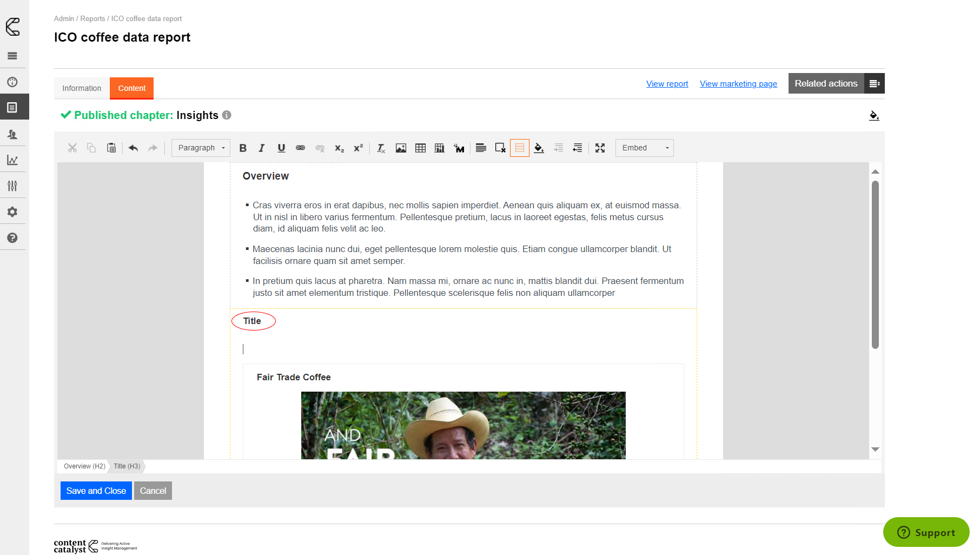Expand the Related actions menu
This screenshot has height=555, width=980.
[x=874, y=83]
